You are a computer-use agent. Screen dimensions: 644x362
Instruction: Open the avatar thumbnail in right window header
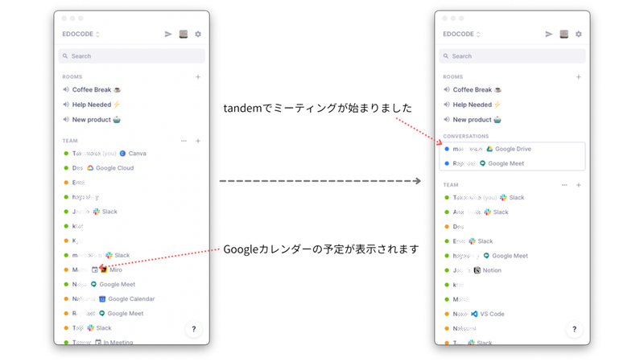(x=564, y=34)
